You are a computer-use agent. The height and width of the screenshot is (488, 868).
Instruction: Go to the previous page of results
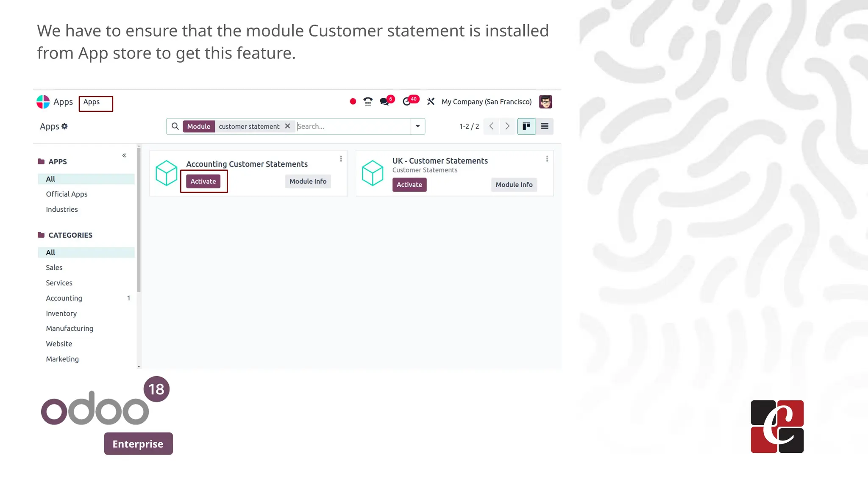[492, 126]
